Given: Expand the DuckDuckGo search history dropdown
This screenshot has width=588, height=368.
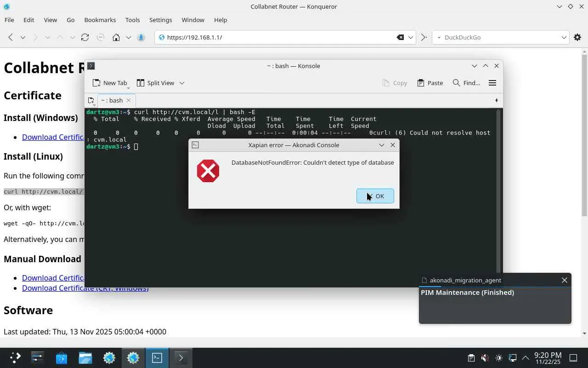Looking at the screenshot, I should pyautogui.click(x=564, y=37).
